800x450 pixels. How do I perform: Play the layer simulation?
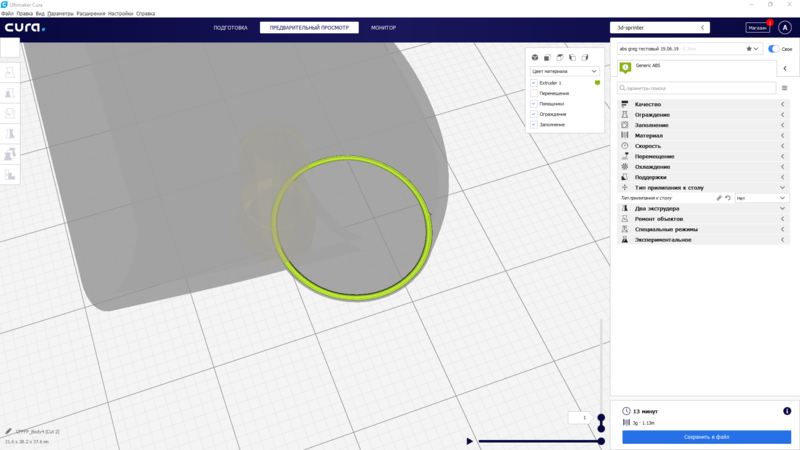[470, 441]
